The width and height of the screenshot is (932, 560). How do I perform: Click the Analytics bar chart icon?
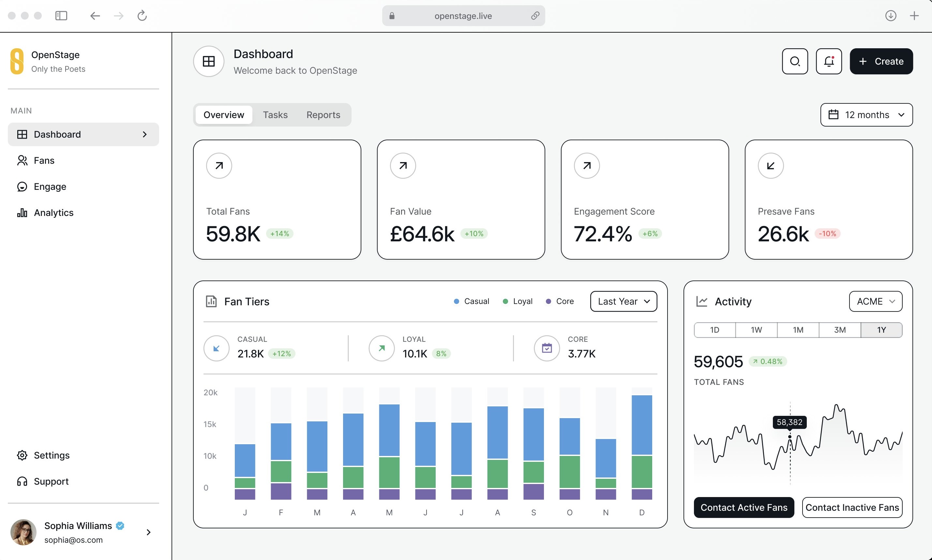22,212
